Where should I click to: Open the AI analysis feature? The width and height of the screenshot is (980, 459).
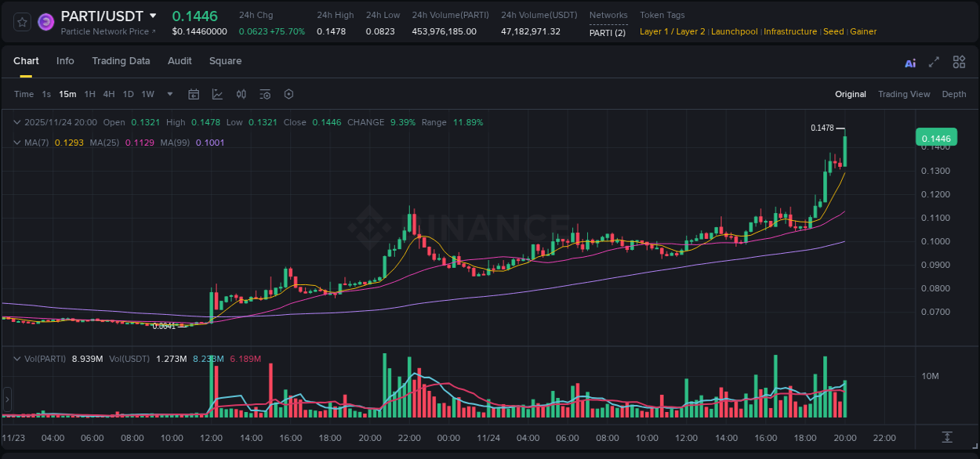(909, 62)
